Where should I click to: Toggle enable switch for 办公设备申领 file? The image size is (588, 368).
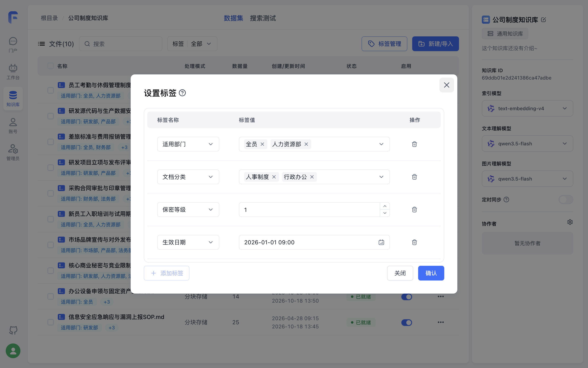click(406, 297)
